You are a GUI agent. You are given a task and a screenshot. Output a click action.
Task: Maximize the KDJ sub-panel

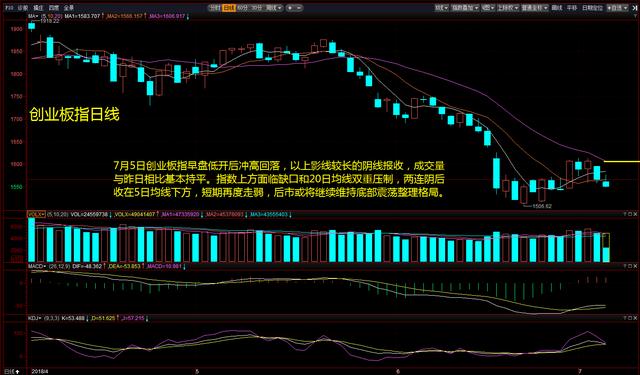[x=630, y=317]
